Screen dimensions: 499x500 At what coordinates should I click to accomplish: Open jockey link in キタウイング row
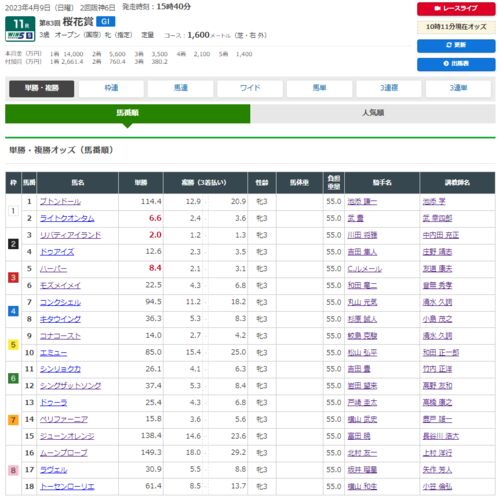coord(362,319)
